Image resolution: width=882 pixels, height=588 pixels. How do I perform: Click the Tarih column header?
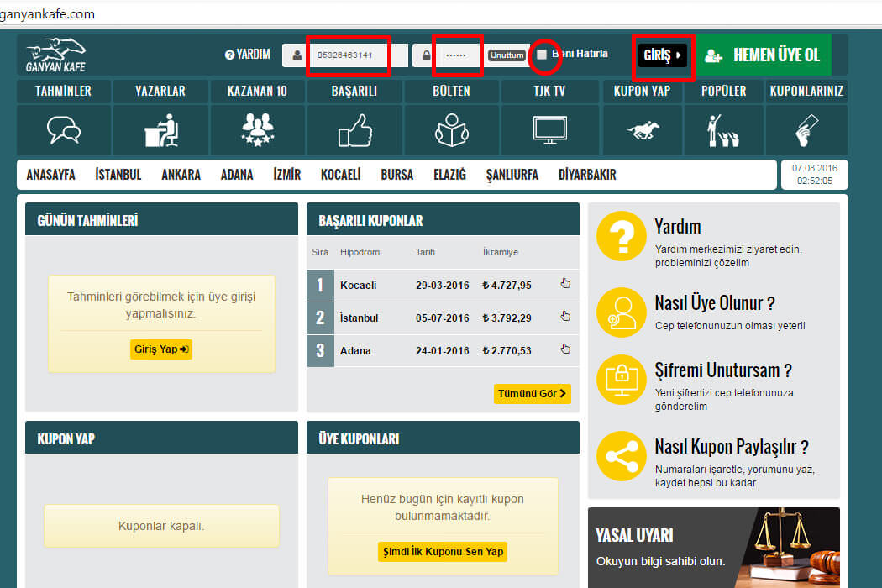coord(425,252)
